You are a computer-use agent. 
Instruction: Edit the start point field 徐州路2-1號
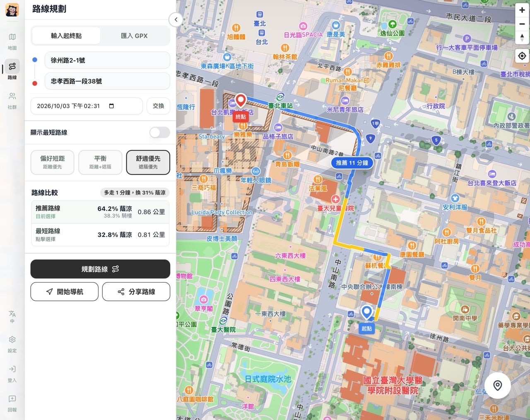point(108,60)
